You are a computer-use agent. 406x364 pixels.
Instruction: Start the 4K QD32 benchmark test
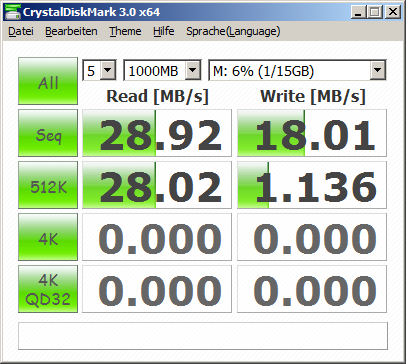coord(48,289)
